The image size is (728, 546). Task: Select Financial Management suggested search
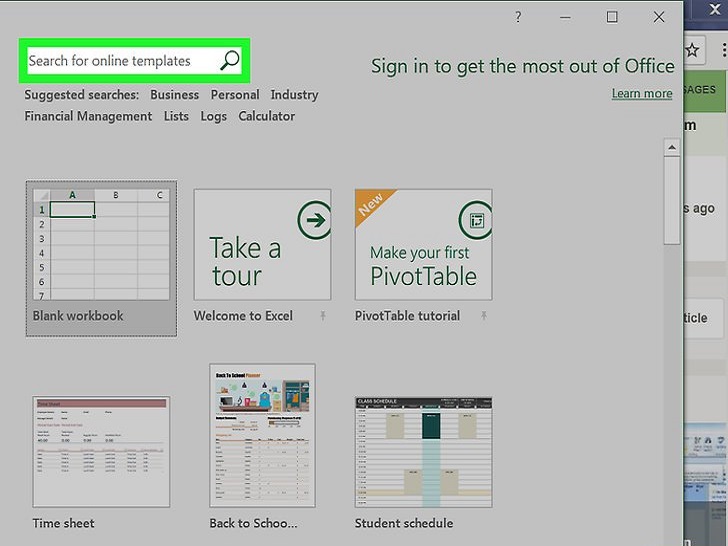click(88, 116)
